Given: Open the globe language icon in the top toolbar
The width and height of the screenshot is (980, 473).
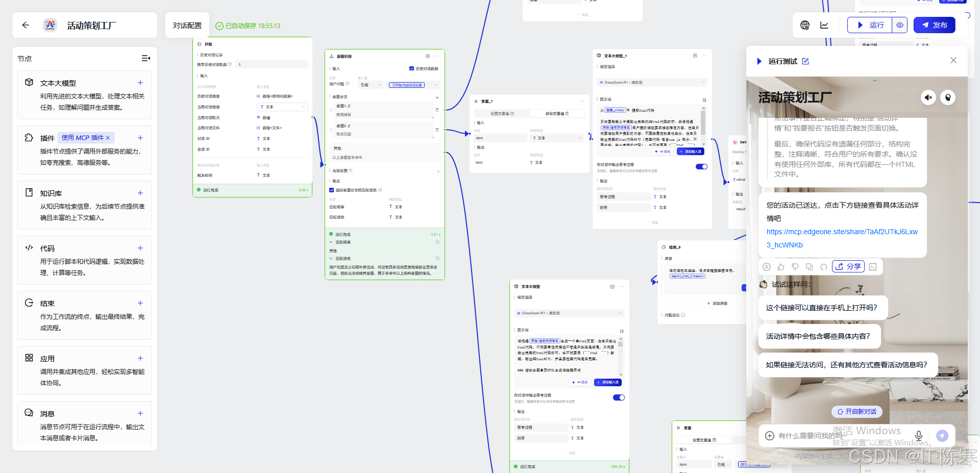Looking at the screenshot, I should (x=805, y=25).
